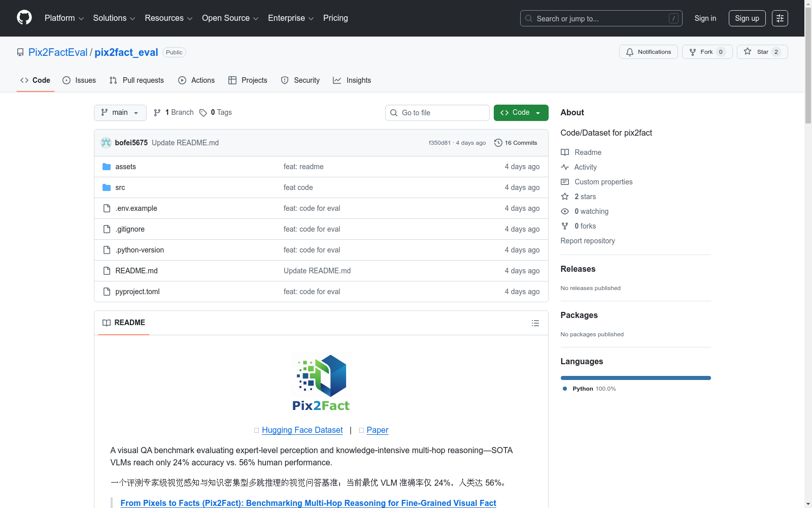
Task: Open the Pix2FactEval organization link
Action: click(58, 52)
